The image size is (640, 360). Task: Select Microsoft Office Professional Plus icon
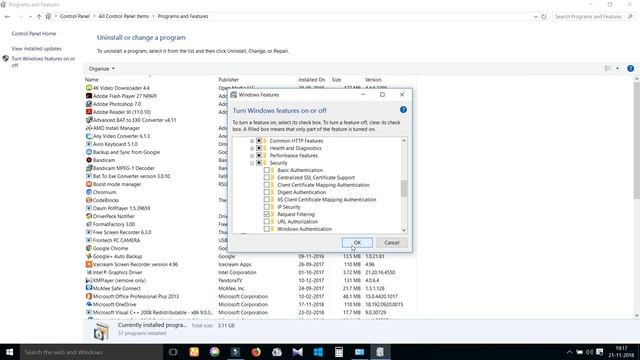click(x=89, y=296)
